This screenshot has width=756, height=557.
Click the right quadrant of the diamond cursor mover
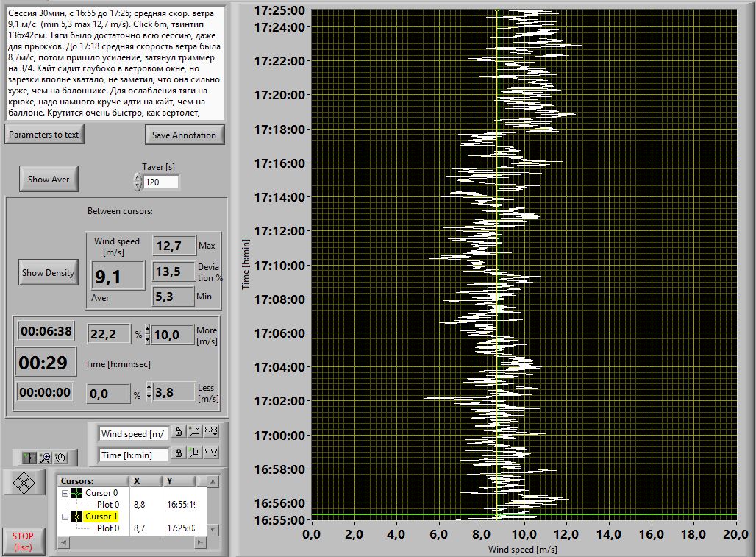[30, 483]
